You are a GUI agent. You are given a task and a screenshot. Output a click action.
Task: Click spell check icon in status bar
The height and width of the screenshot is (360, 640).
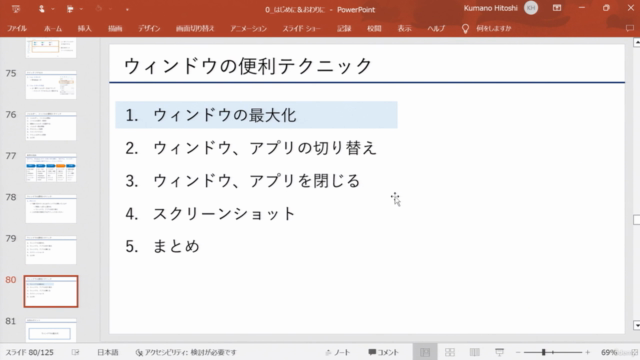click(x=76, y=352)
